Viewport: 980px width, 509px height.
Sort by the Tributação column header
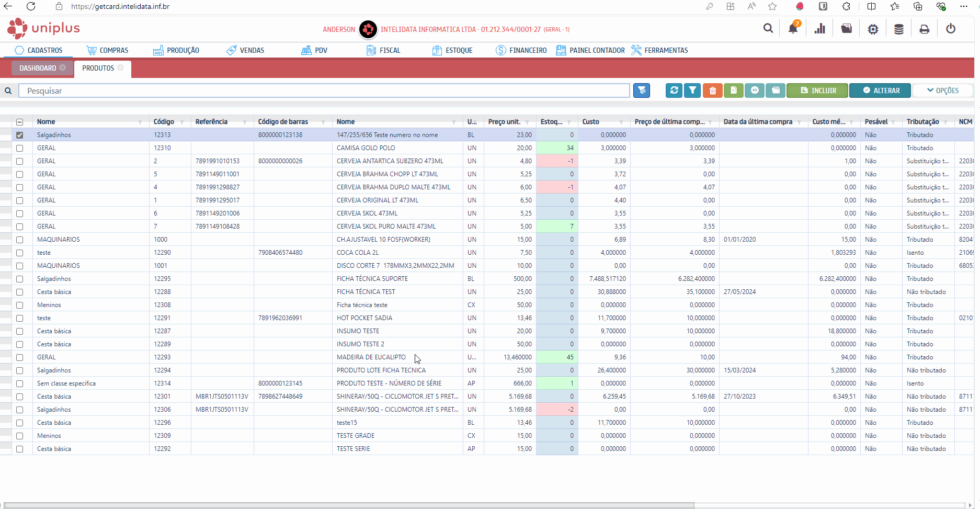pyautogui.click(x=922, y=122)
